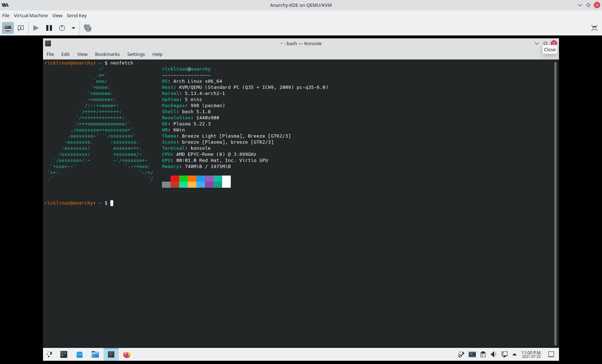Click 'CPU: AMD EPYC-Rome' line
This screenshot has width=602, height=364.
[x=209, y=154]
